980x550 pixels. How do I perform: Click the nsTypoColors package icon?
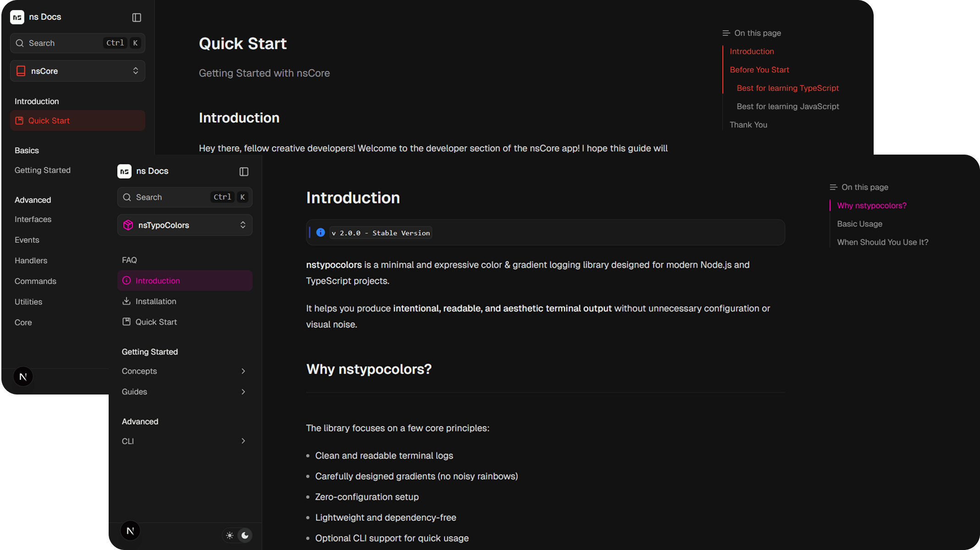[x=128, y=225]
